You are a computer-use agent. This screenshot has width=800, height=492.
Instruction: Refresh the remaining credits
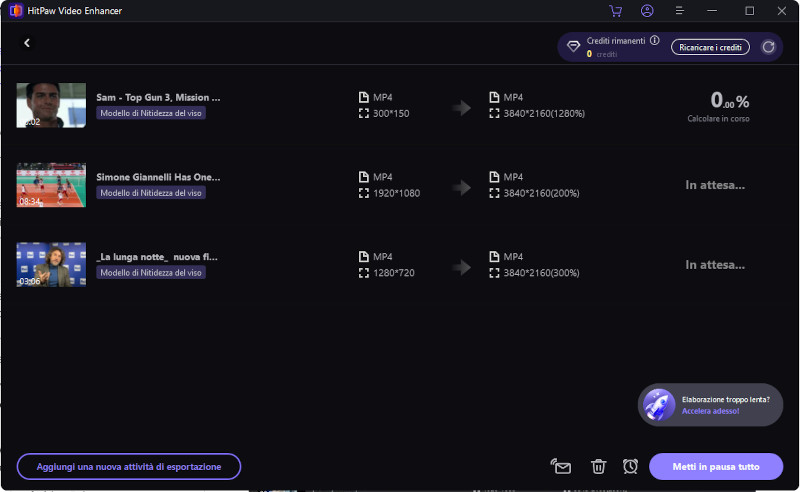click(x=768, y=47)
